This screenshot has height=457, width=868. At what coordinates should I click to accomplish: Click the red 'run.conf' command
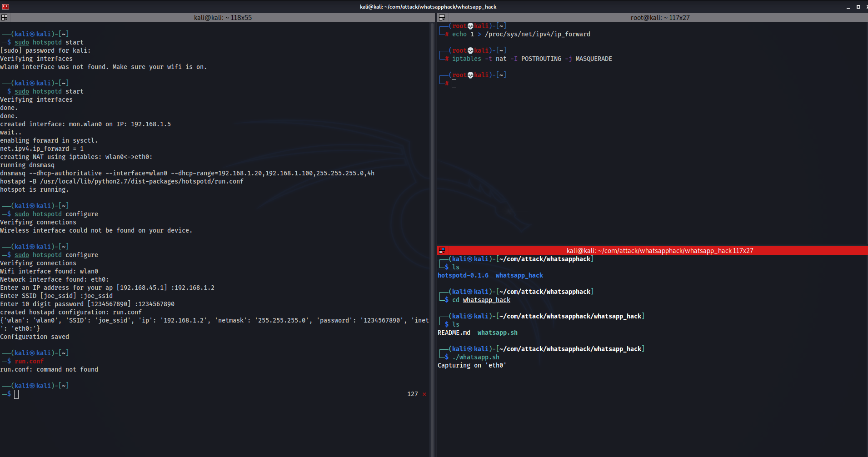pos(29,361)
